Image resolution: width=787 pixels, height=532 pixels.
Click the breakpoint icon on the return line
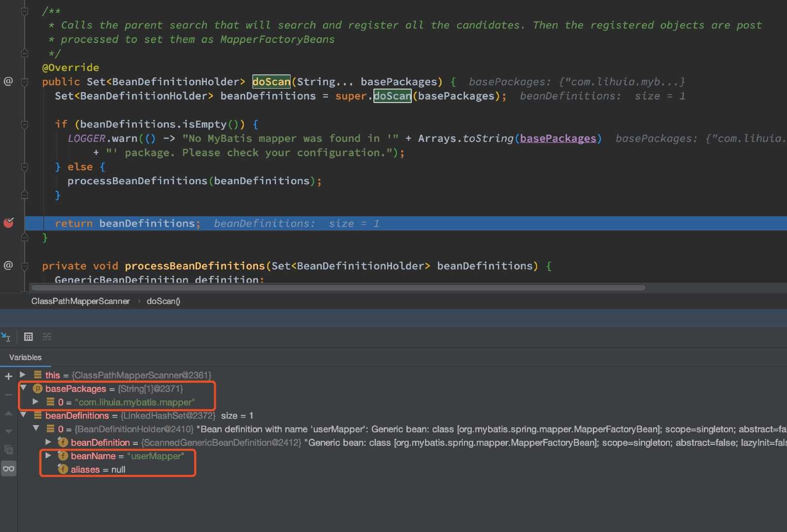[x=9, y=223]
